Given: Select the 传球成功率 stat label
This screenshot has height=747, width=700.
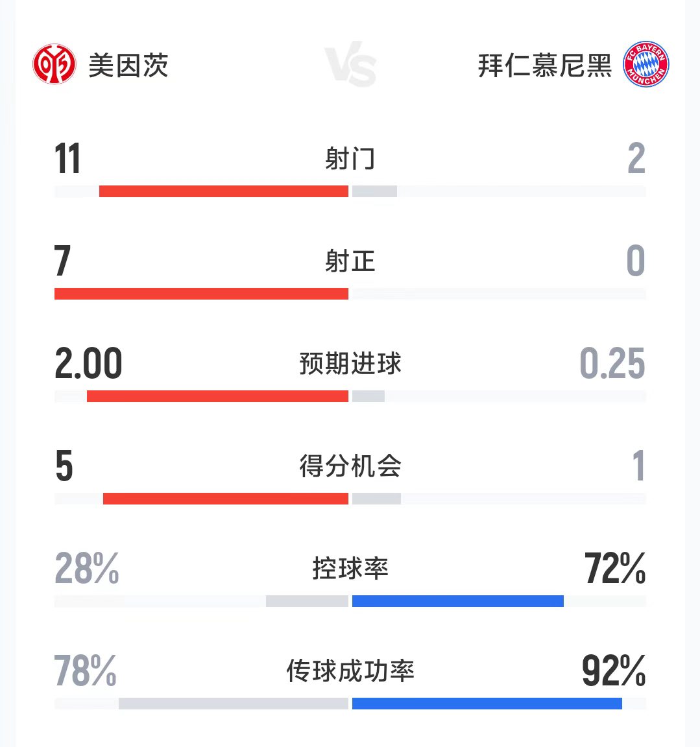Looking at the screenshot, I should coord(350,671).
